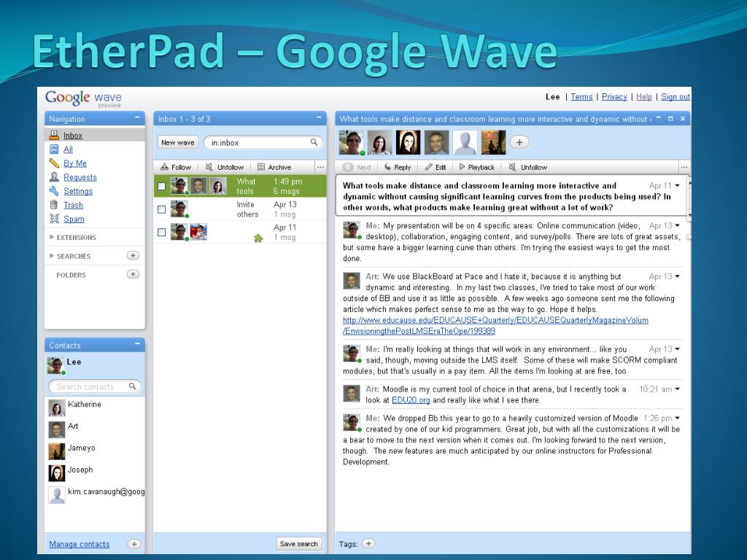This screenshot has height=560, width=747.
Task: Click the search contacts magnifier icon
Action: 133,386
